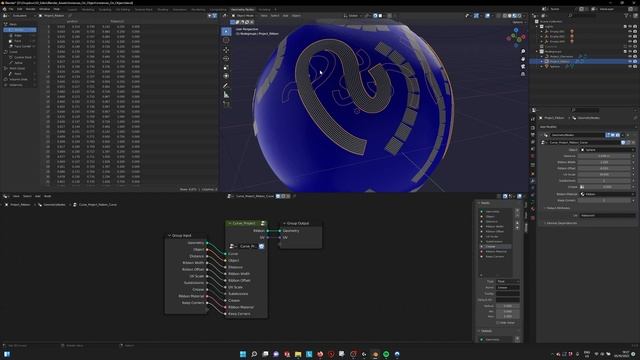Toggle Hide Value checkbox in node panel
Viewport: 640px width, 360px height.
click(498, 323)
